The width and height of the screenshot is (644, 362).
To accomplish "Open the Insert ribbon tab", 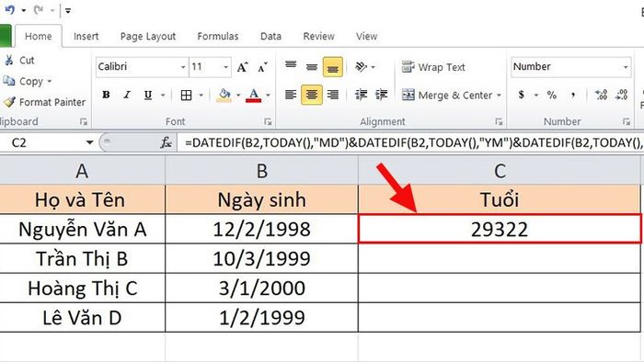I will coord(86,36).
